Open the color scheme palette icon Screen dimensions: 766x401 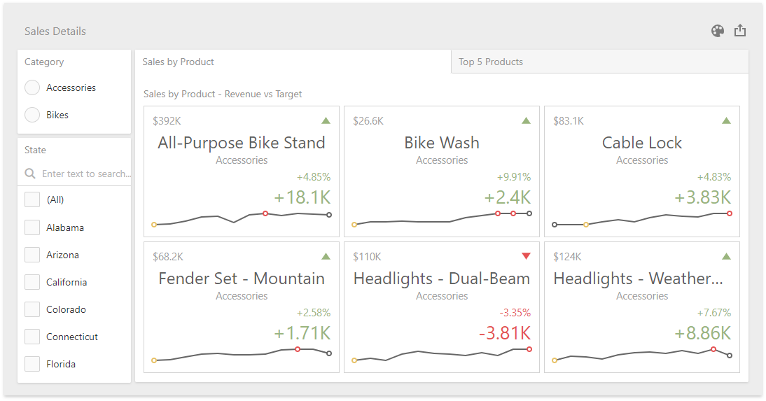pos(717,31)
